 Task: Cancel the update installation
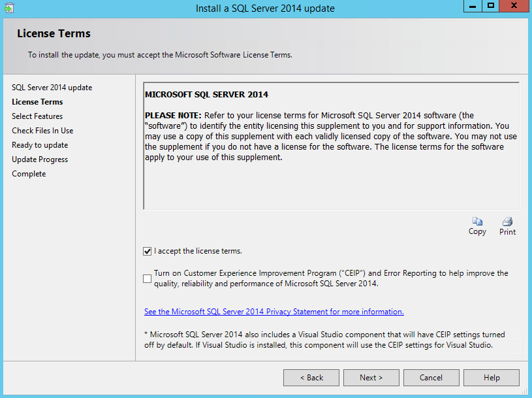431,378
